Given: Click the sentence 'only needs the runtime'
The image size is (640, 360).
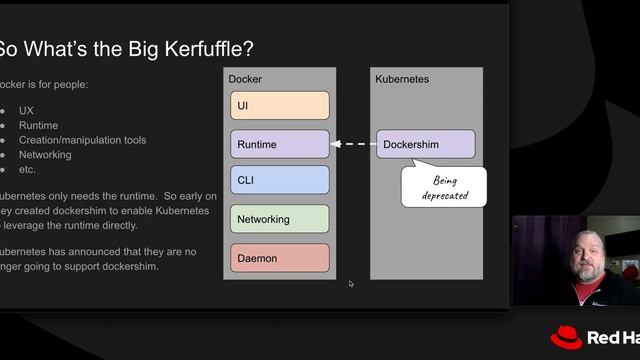Looking at the screenshot, I should [102, 196].
